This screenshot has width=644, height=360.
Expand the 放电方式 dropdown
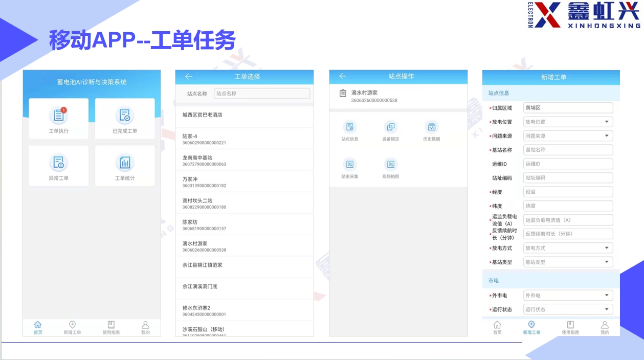(x=568, y=248)
